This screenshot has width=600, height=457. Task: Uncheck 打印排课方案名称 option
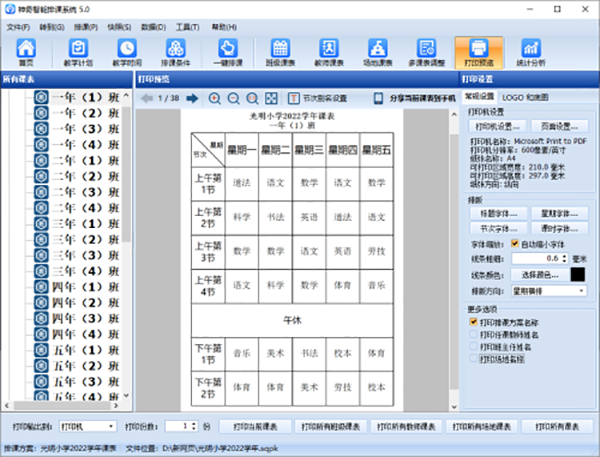pyautogui.click(x=474, y=323)
